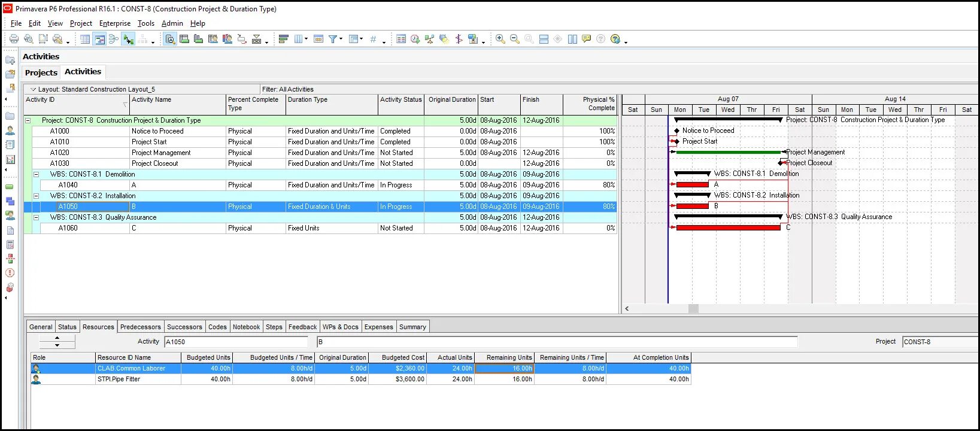Select activity A1020 Project Management row
980x431 pixels.
(x=320, y=153)
